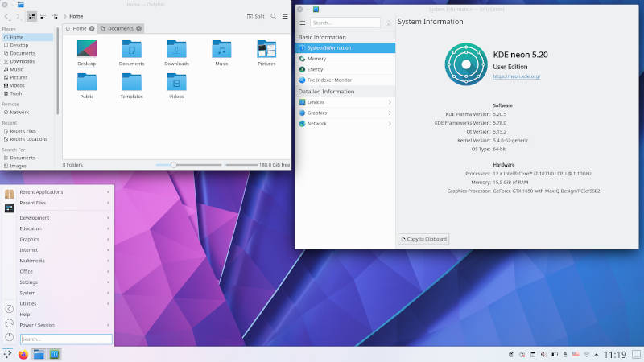644x362 pixels.
Task: Open the Info Center hamburger menu
Action: click(303, 23)
